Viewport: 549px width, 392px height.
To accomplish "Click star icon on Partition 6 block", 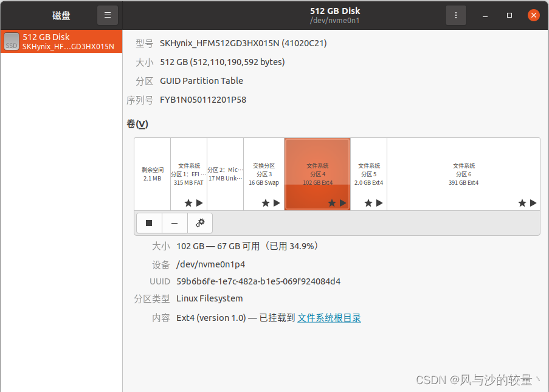I will coord(522,203).
